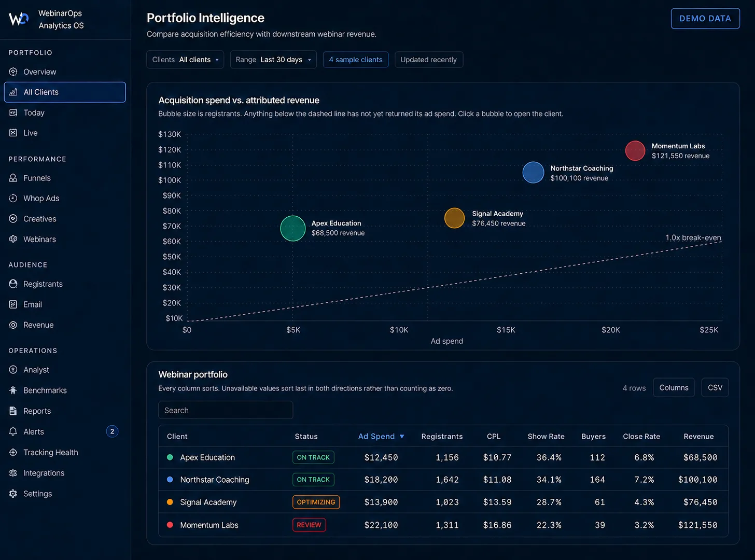Focus the portfolio Search field

coord(226,410)
